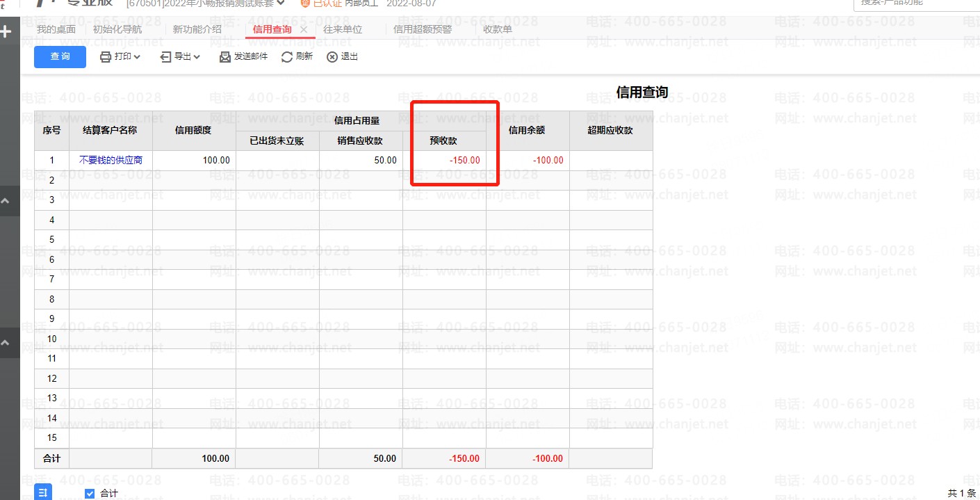The height and width of the screenshot is (500, 980).
Task: Click the 超期应收款 column header
Action: [x=611, y=130]
